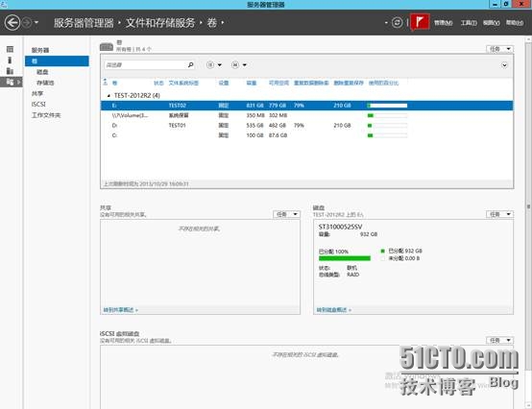Open the red notifications flag

[420, 22]
